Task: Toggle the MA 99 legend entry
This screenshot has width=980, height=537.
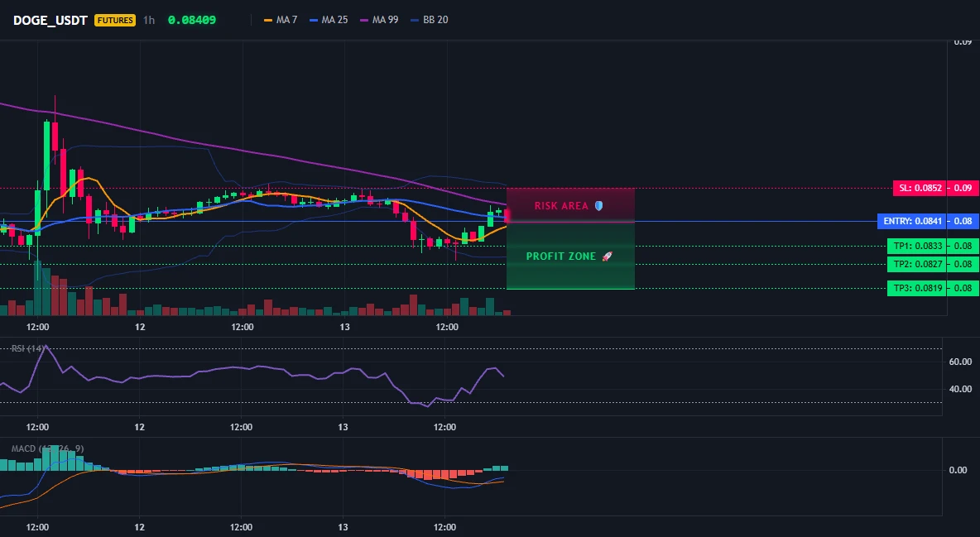Action: pos(379,20)
